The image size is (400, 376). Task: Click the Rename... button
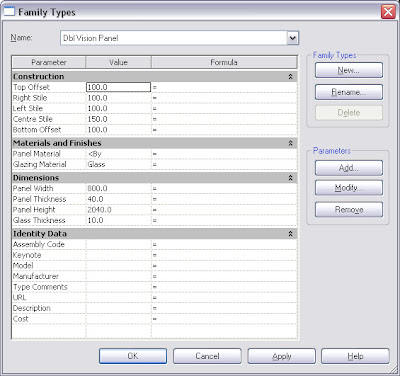pos(349,92)
